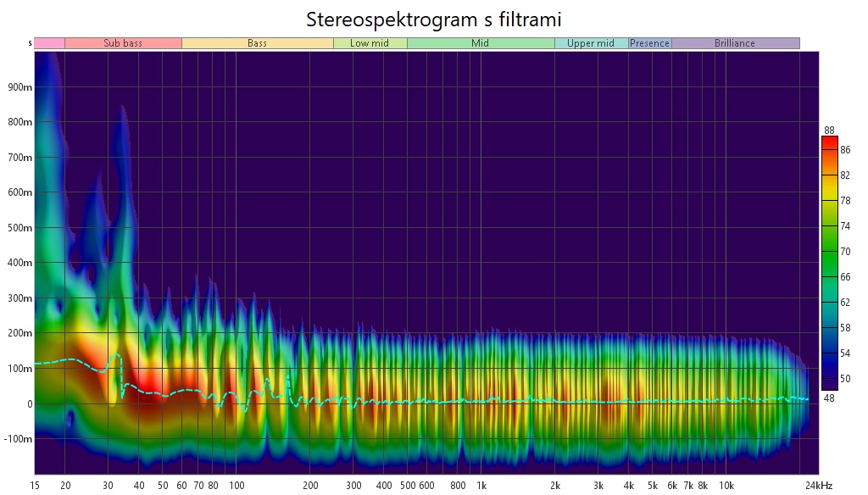Click the 88 maximum value on color scale
The image size is (868, 495).
(829, 130)
